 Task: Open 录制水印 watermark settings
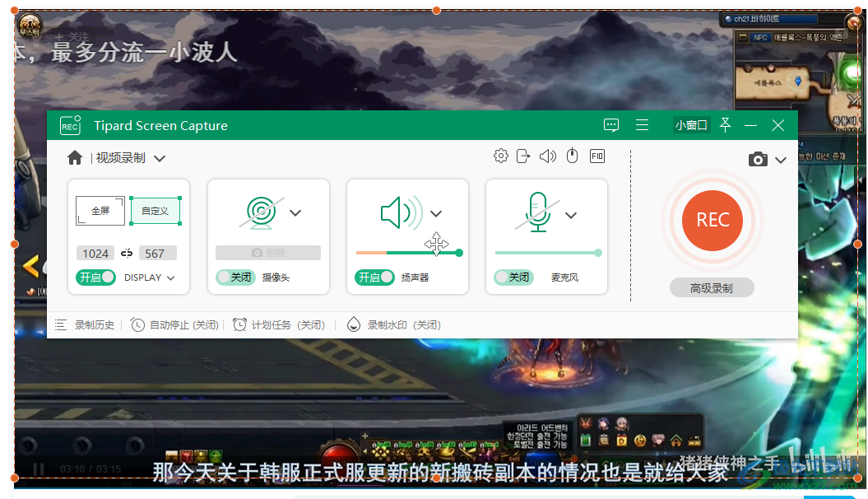(394, 325)
